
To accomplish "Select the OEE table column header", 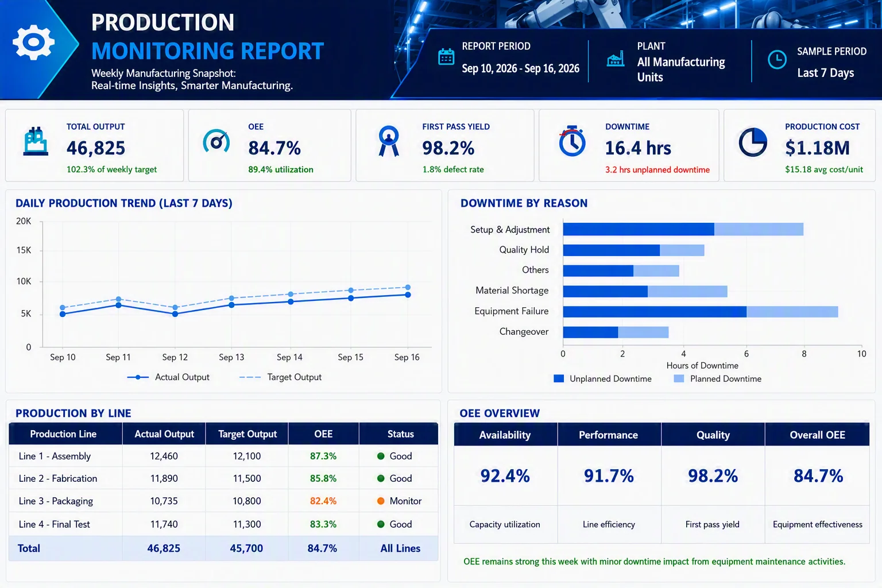I will pos(323,434).
